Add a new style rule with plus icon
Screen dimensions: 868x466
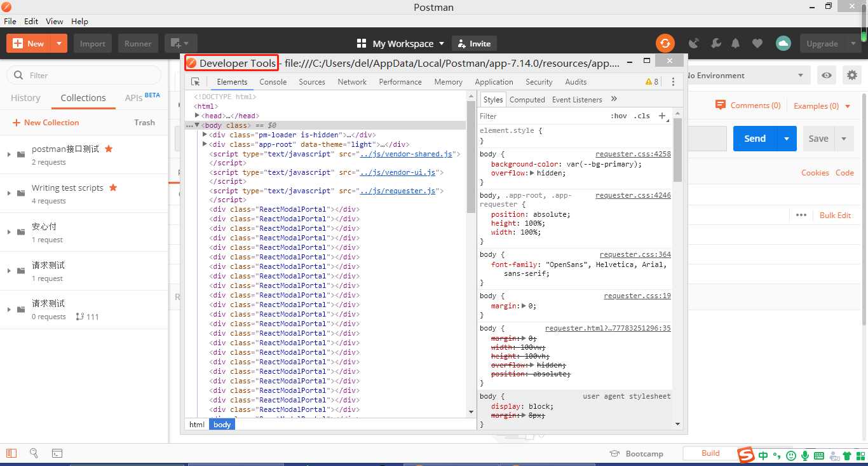pyautogui.click(x=662, y=116)
